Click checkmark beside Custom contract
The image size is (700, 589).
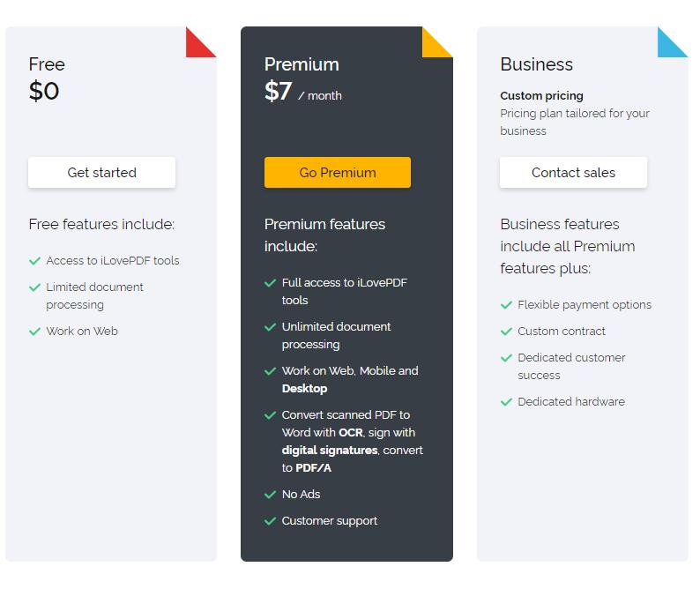[506, 332]
